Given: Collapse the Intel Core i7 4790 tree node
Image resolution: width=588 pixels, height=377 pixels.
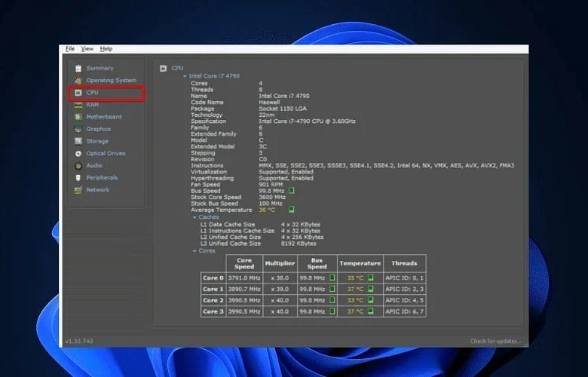Looking at the screenshot, I should pos(185,75).
